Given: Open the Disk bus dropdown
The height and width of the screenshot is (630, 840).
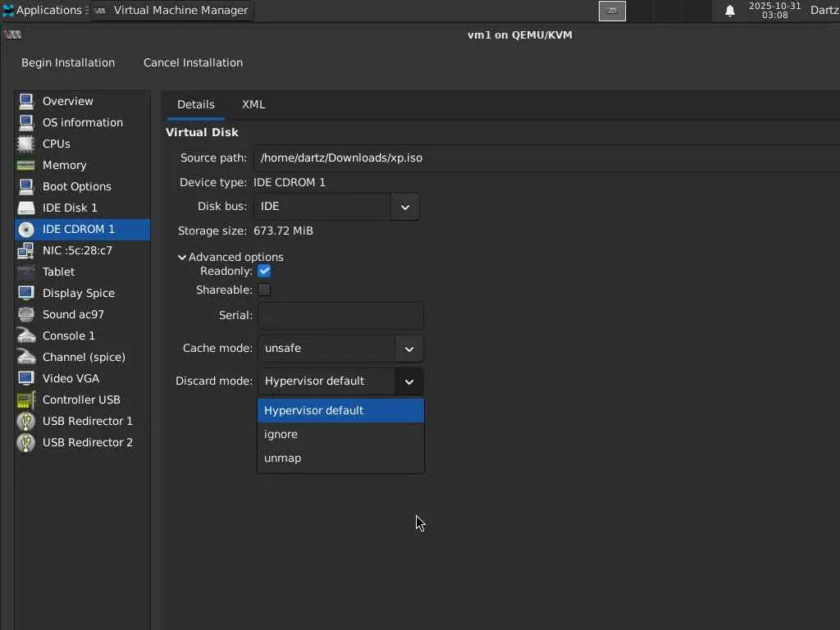Looking at the screenshot, I should point(336,207).
